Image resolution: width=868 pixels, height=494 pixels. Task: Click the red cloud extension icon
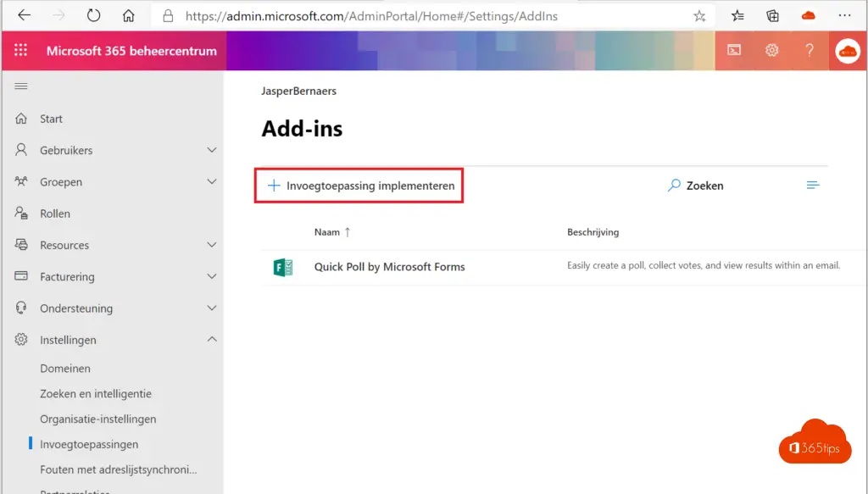pos(808,16)
